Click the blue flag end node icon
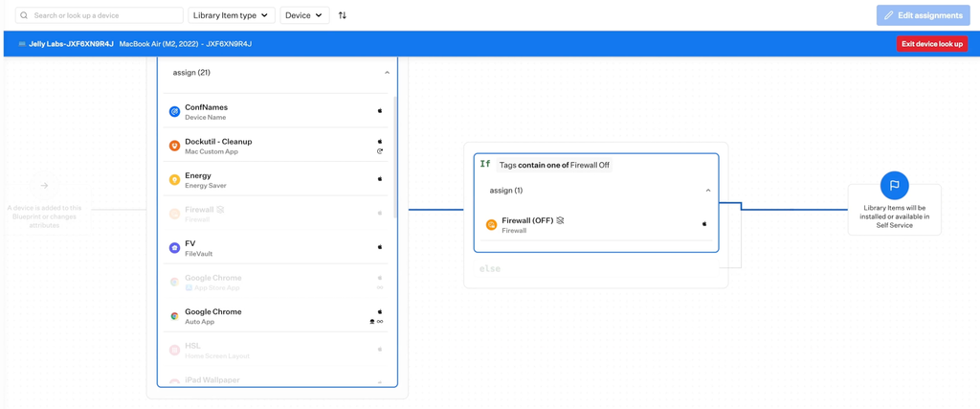 895,185
